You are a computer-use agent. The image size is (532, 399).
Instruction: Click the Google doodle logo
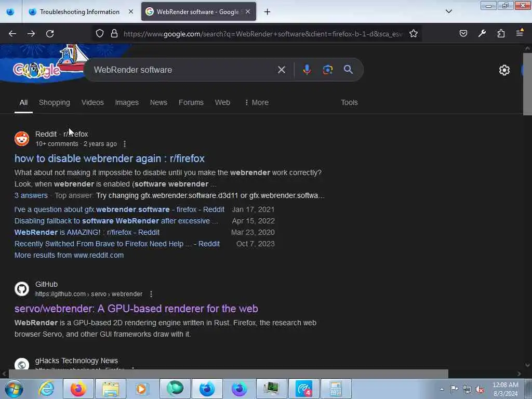pyautogui.click(x=37, y=70)
